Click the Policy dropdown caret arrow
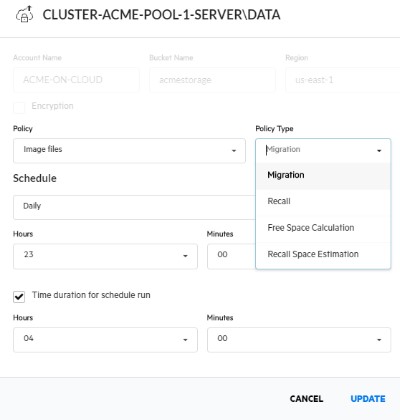Viewport: 400px width, 420px height. (x=234, y=151)
